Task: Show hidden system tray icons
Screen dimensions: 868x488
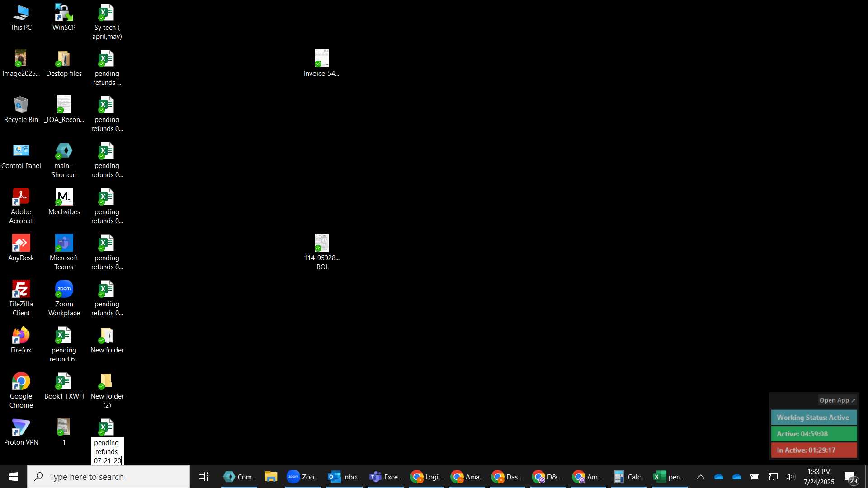Action: click(701, 477)
